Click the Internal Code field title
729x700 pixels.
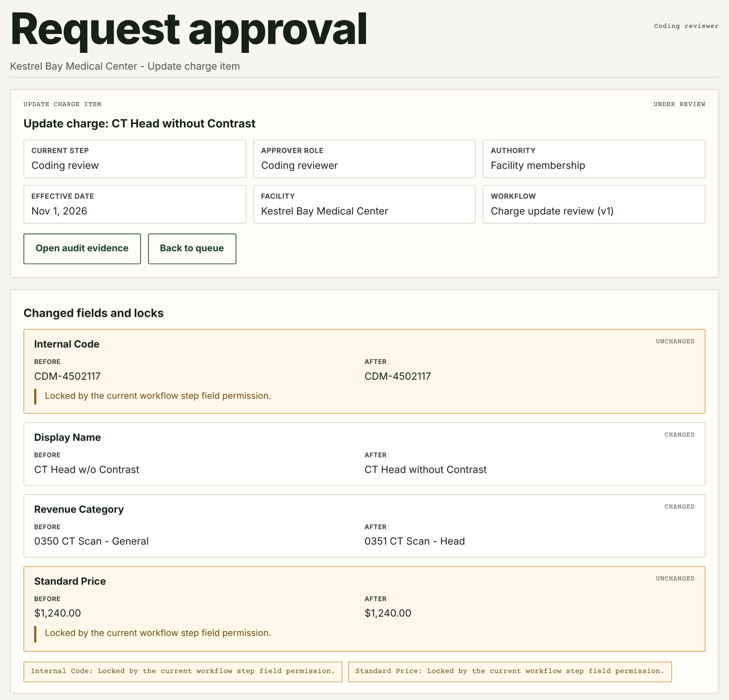click(x=67, y=344)
